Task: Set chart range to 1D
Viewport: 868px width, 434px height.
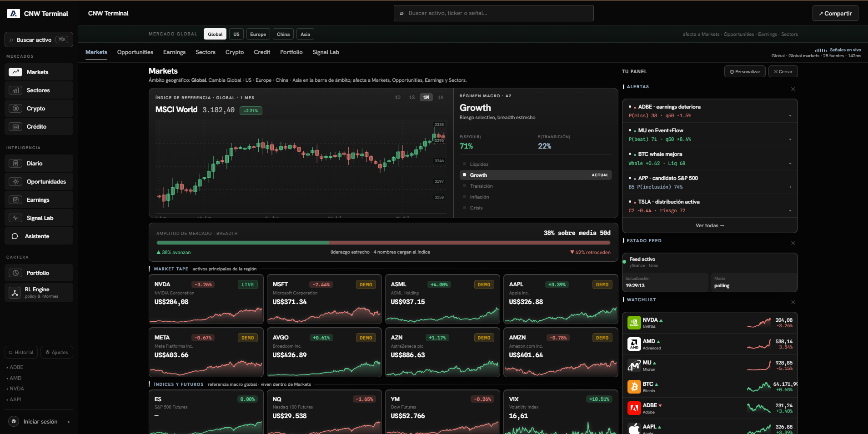Action: [397, 97]
